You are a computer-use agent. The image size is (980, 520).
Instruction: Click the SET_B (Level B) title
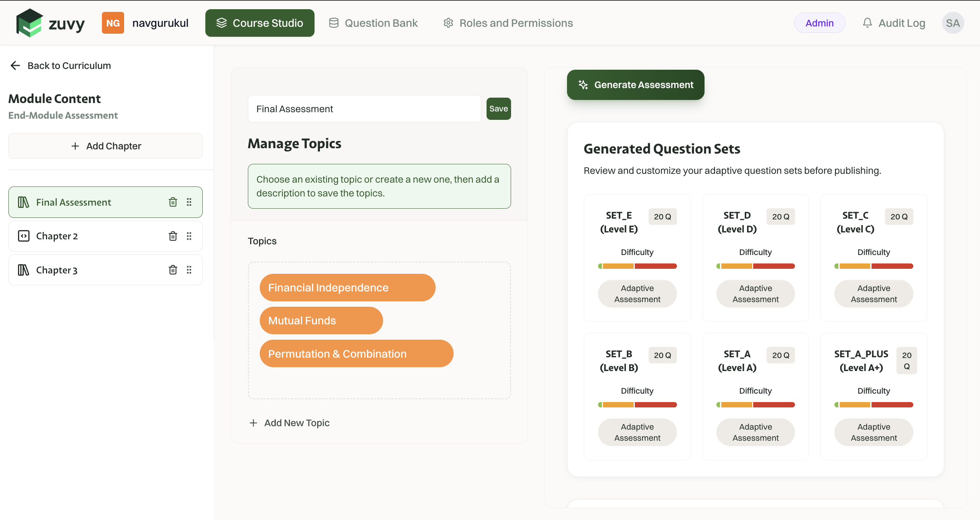coord(619,361)
